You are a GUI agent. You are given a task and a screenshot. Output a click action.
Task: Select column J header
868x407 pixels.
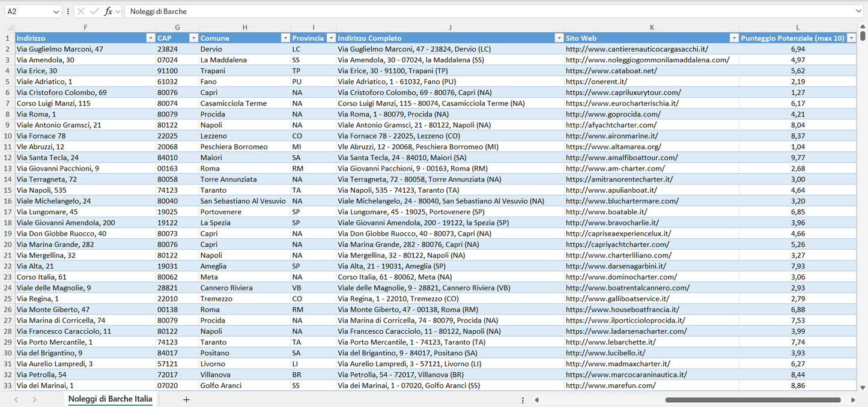(x=450, y=28)
